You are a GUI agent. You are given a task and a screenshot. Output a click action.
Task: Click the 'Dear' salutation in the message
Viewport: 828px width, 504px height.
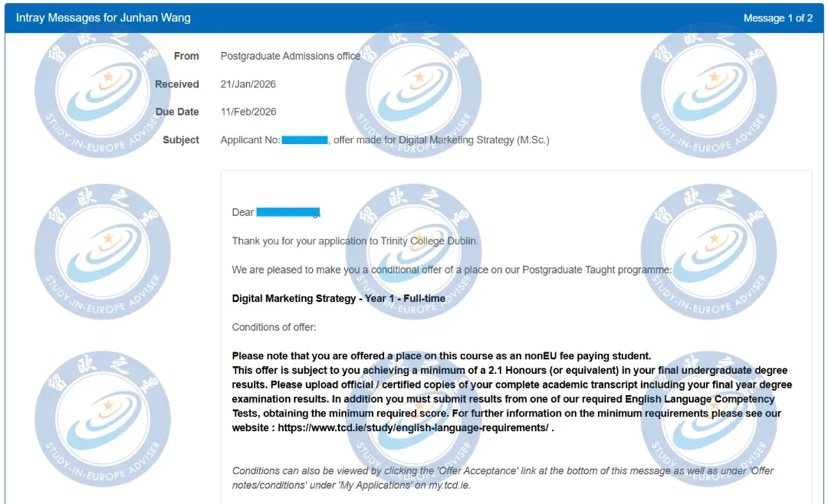pyautogui.click(x=243, y=212)
